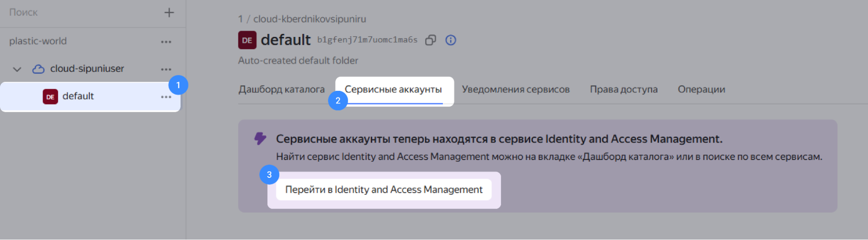Screen dimensions: 868x240
Task: Click the plus icon next to search
Action: click(x=169, y=13)
